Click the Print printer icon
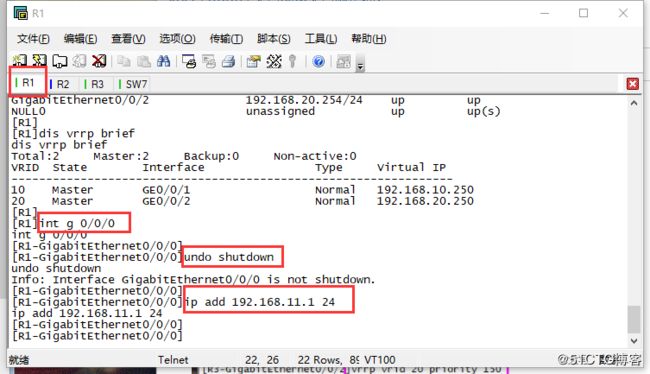This screenshot has height=374, width=650. 228,61
